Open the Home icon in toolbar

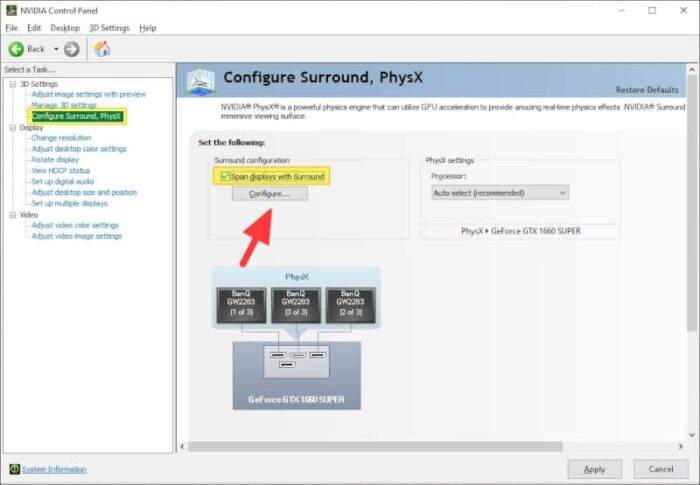click(x=102, y=49)
